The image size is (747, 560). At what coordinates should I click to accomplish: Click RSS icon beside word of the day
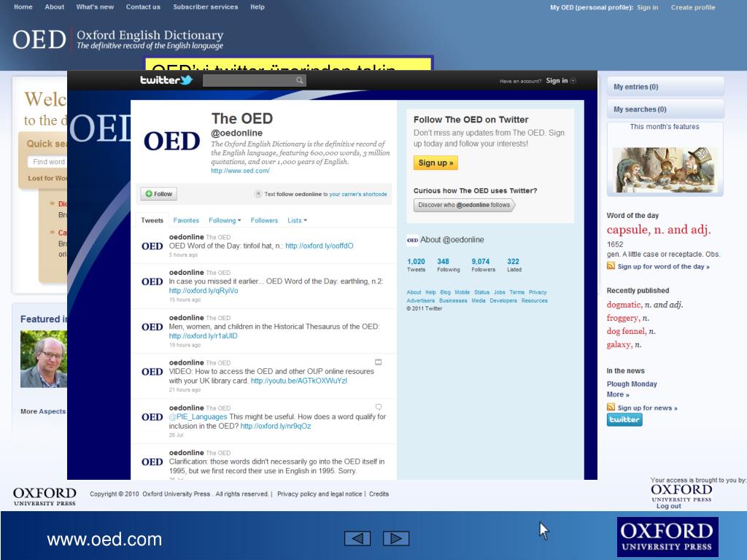[611, 265]
